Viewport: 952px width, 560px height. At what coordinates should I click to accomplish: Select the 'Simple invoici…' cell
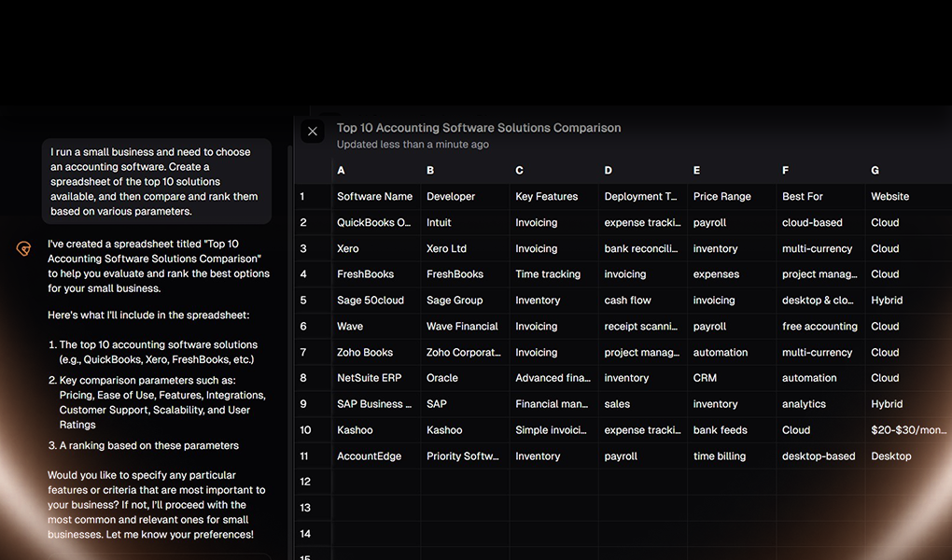(554, 430)
